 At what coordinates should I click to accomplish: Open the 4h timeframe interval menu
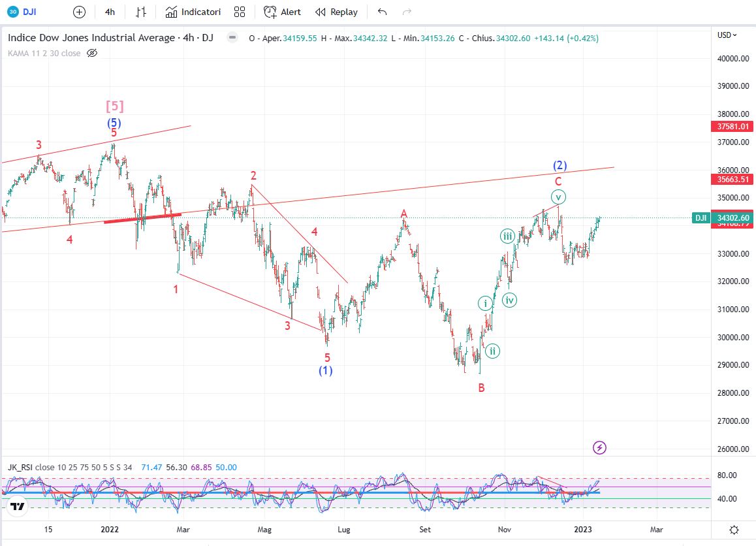point(110,12)
